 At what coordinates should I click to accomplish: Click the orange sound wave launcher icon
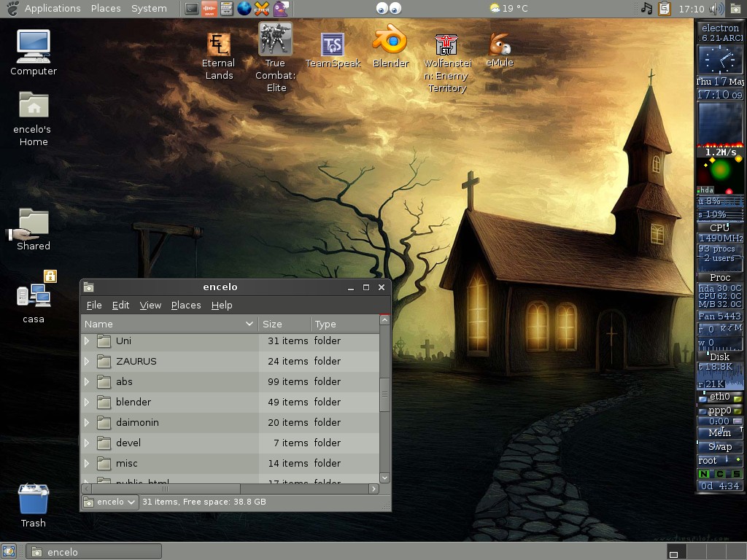[x=209, y=8]
